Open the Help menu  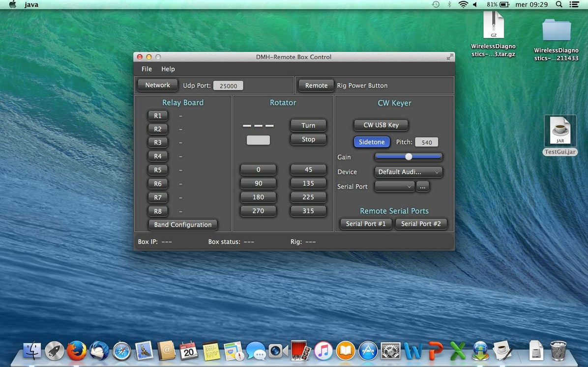coord(168,69)
